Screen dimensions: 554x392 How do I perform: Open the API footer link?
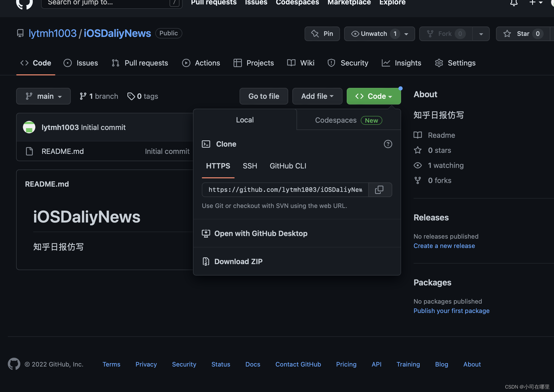click(x=376, y=364)
